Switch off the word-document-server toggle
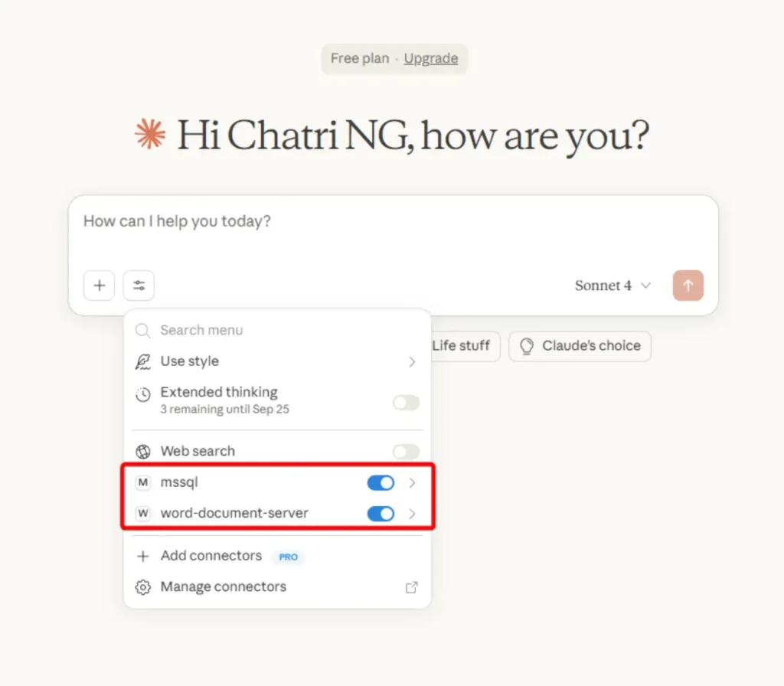 tap(381, 514)
